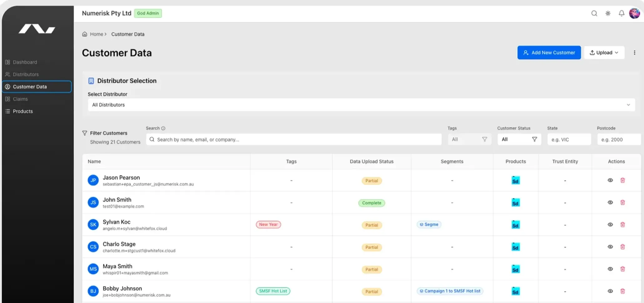Click the SMSF Hot List tag
Screen dimensions: 644x303
click(273, 291)
